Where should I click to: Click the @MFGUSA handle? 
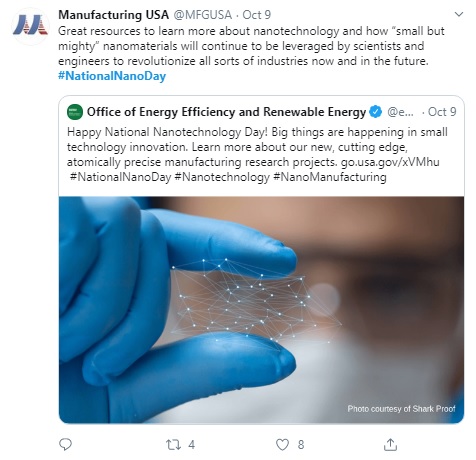click(203, 15)
